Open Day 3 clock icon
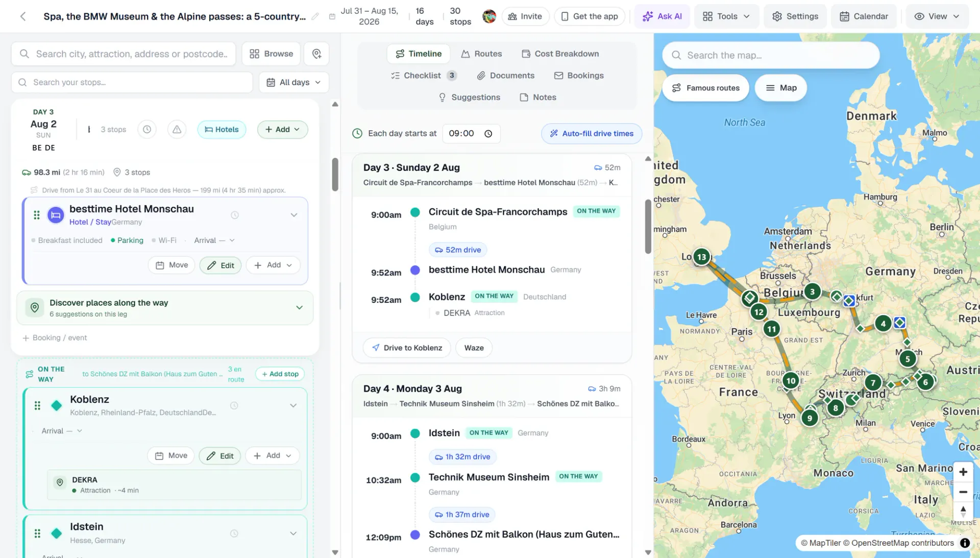 147,129
